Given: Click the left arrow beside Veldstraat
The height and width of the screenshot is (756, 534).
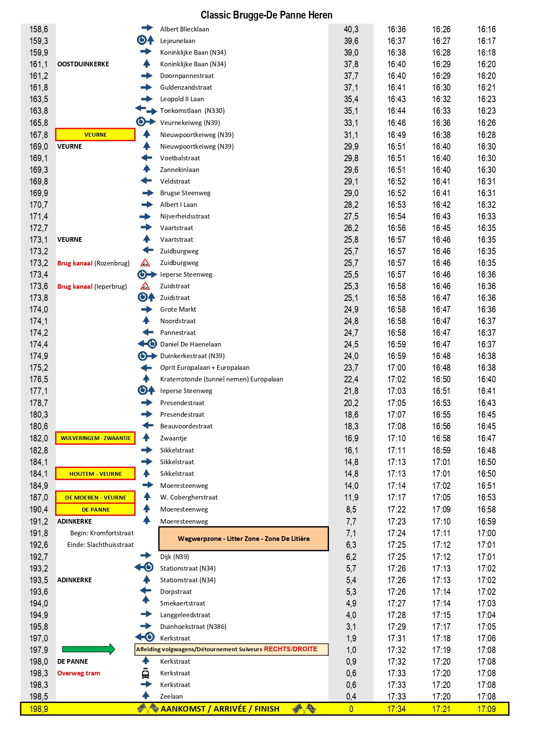Looking at the screenshot, I should click(x=146, y=181).
